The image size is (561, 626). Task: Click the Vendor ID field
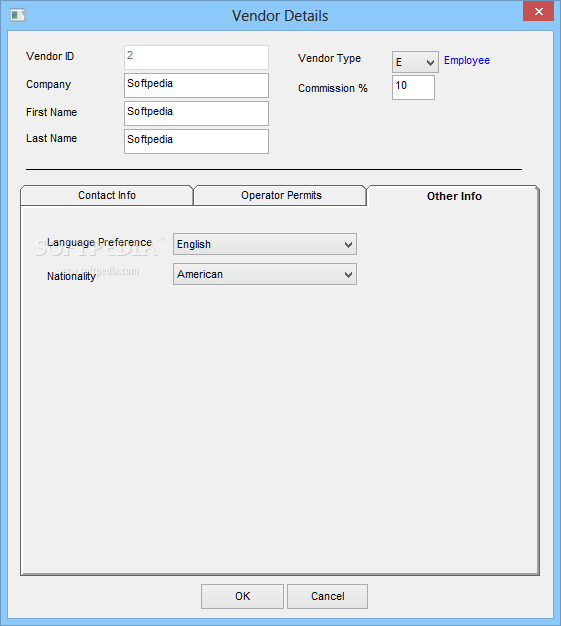click(x=196, y=57)
